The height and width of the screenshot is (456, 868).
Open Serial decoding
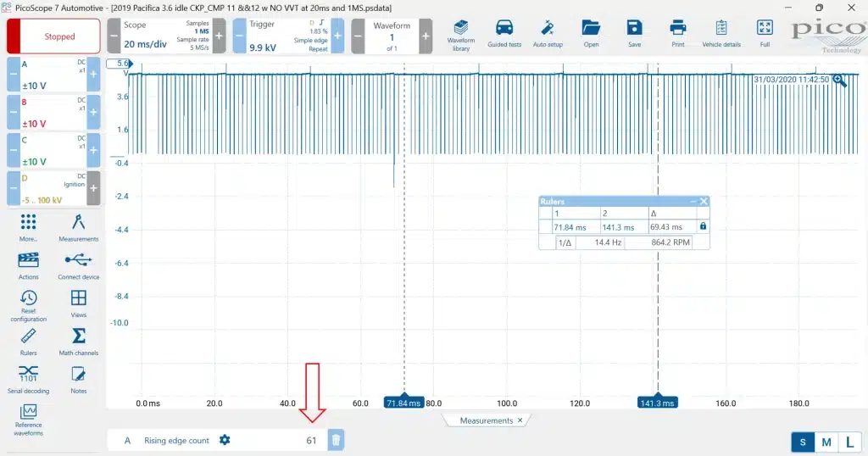(28, 380)
